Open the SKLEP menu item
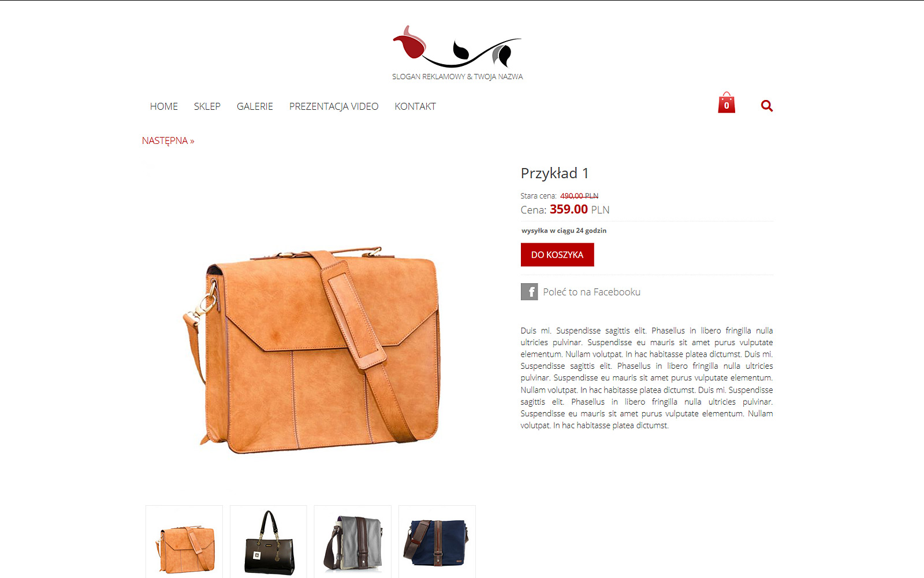The height and width of the screenshot is (578, 924). [x=207, y=106]
